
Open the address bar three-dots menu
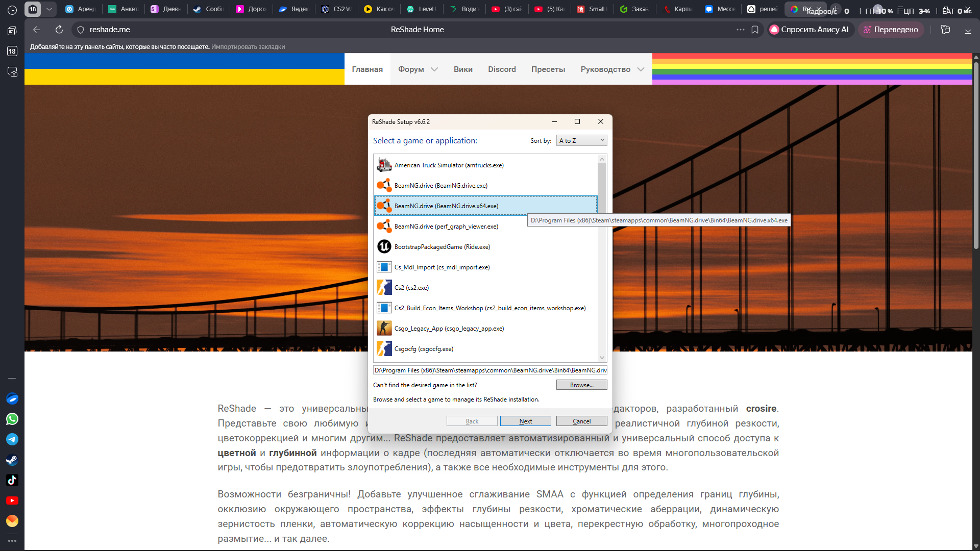[x=741, y=30]
